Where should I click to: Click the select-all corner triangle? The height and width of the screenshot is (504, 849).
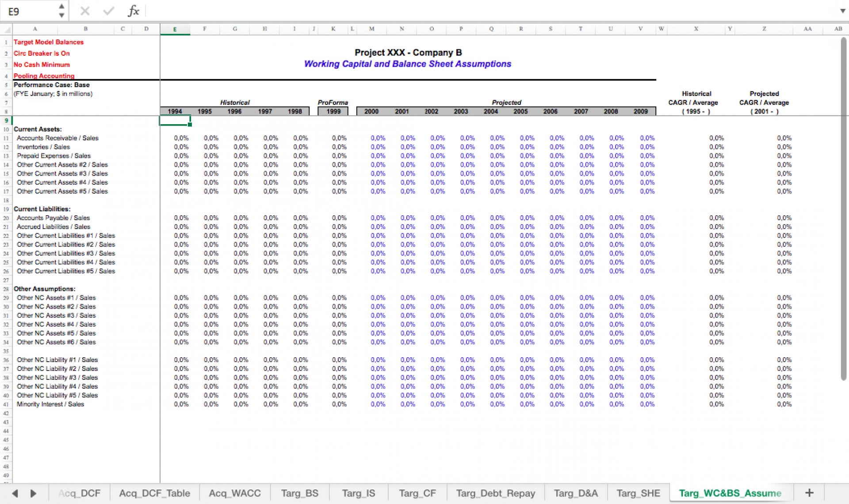[7, 29]
